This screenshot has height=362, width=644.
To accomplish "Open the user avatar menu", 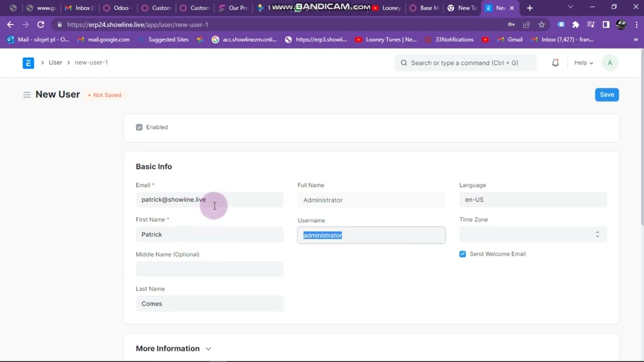I will pyautogui.click(x=610, y=63).
